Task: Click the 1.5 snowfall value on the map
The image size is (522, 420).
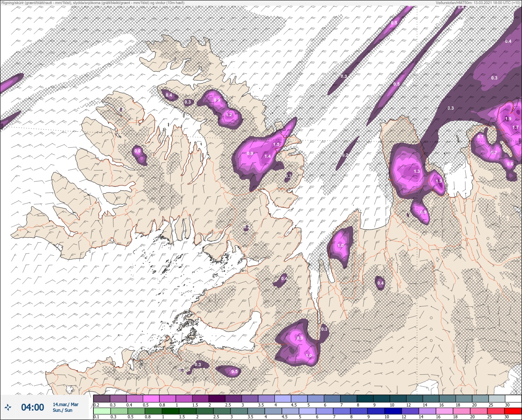Action: (x=276, y=144)
